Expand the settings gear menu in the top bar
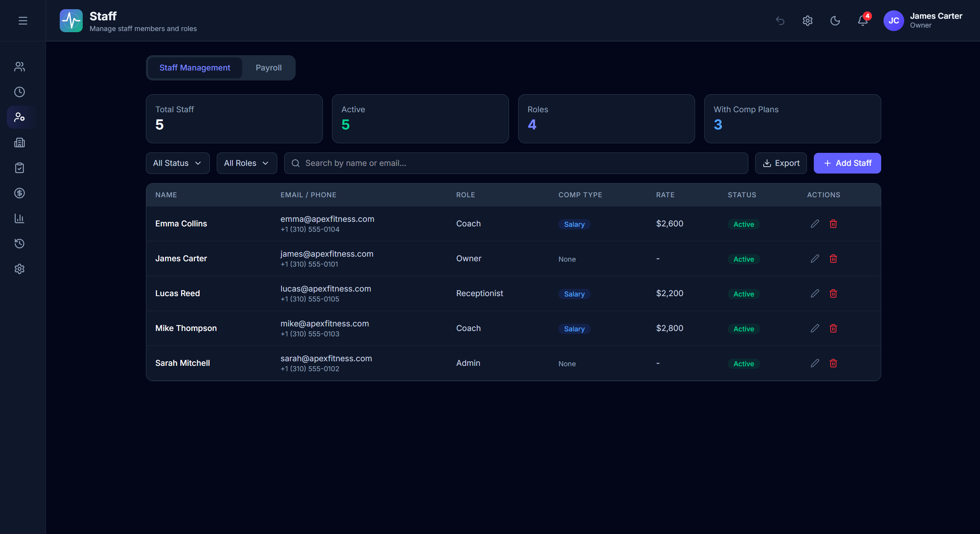The image size is (980, 534). (x=807, y=21)
